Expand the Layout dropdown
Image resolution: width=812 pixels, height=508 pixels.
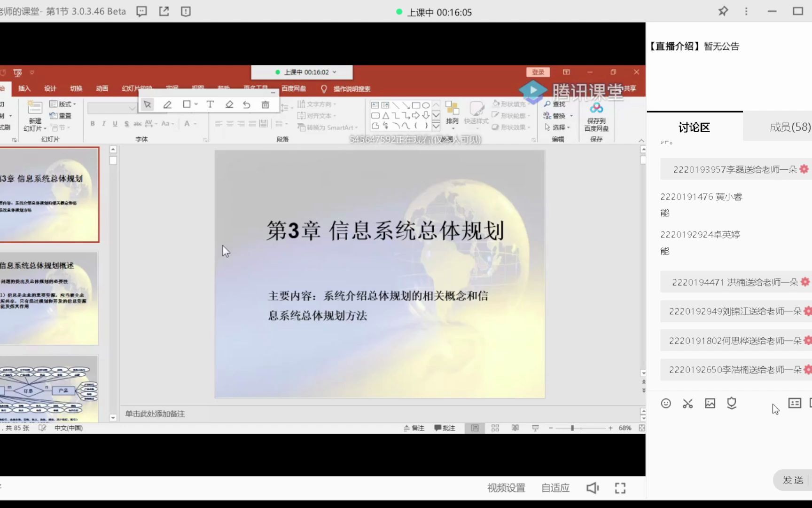pos(63,104)
